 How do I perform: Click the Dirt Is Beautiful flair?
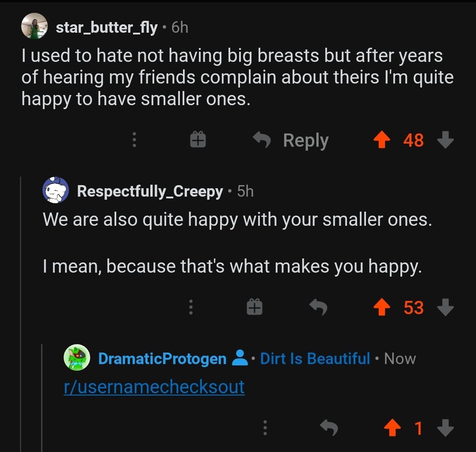pos(315,358)
